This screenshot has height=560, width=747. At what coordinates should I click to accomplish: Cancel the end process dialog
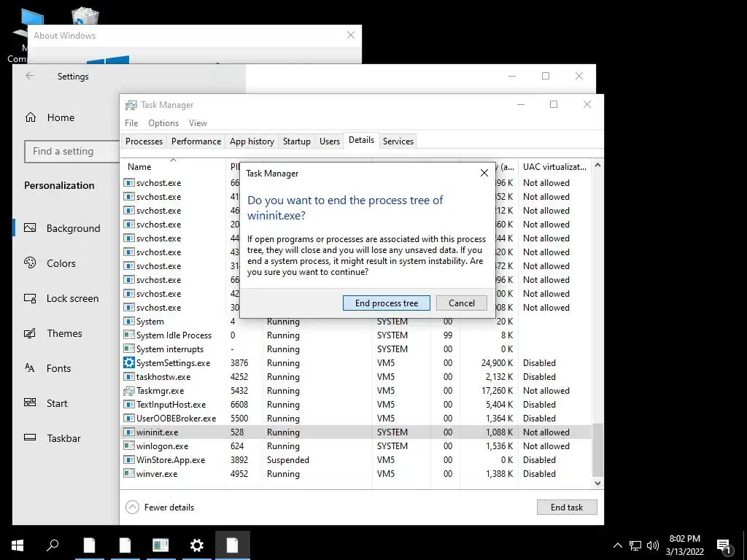pyautogui.click(x=462, y=303)
